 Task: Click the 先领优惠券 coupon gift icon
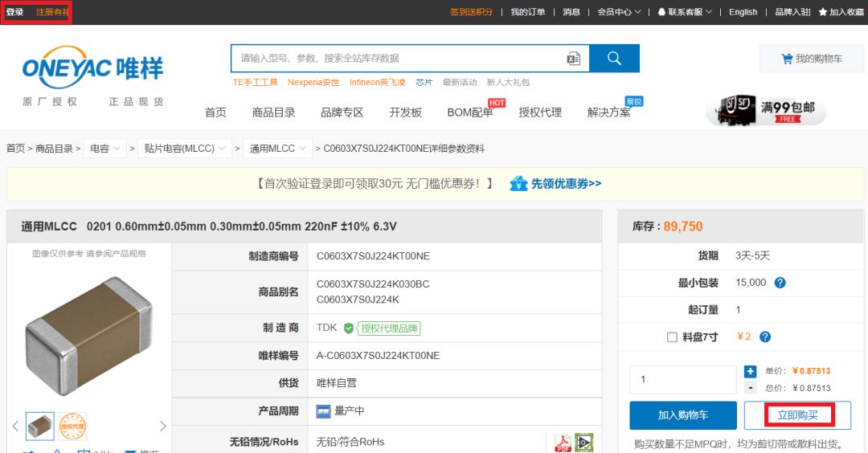[518, 183]
